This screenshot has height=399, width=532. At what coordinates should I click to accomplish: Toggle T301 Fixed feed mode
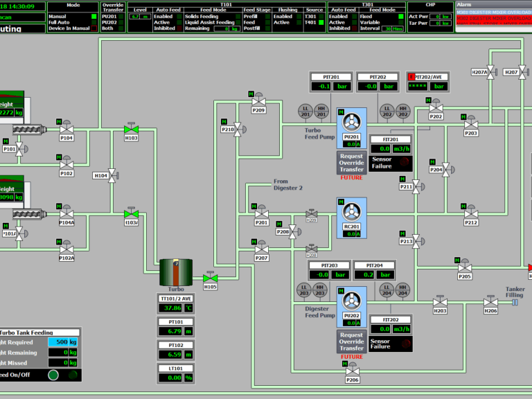pyautogui.click(x=401, y=17)
